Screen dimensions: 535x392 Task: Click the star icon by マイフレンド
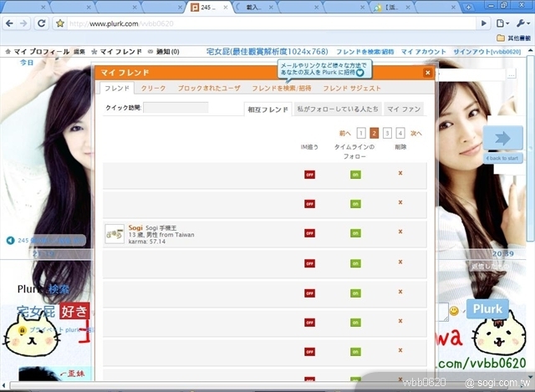(x=94, y=52)
